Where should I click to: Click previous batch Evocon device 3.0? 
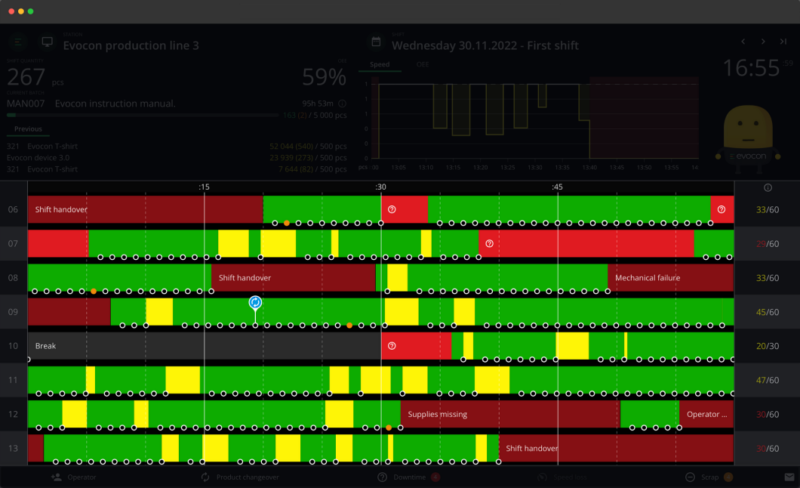[x=38, y=158]
